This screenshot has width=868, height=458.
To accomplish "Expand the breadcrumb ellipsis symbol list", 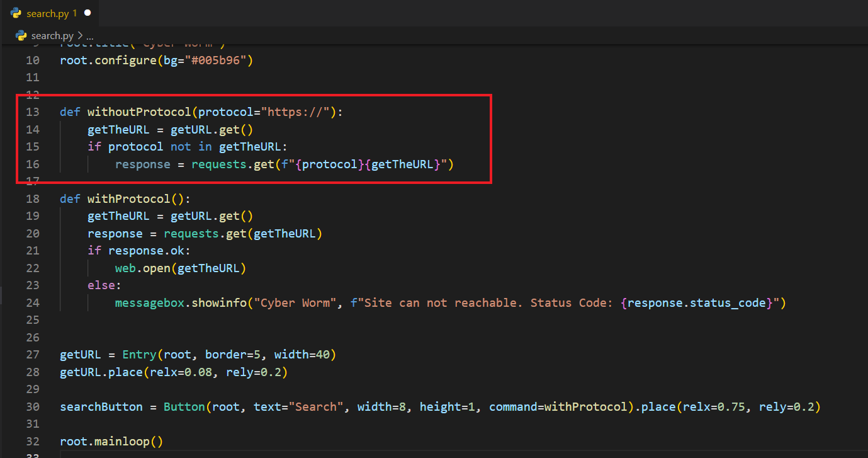I will tap(89, 36).
